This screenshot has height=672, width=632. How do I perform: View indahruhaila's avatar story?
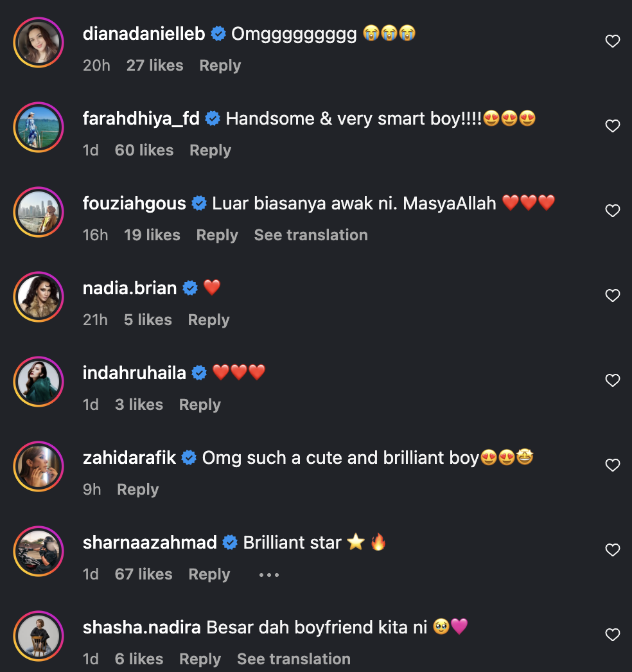coord(39,381)
